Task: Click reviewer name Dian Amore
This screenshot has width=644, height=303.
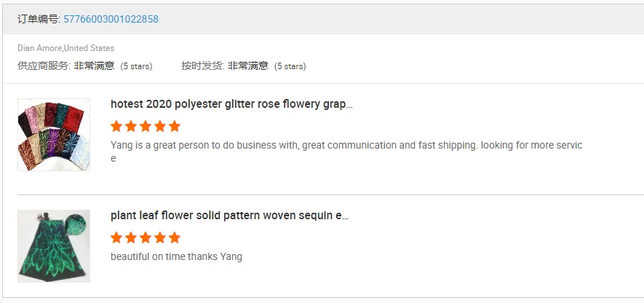Action: click(x=39, y=48)
